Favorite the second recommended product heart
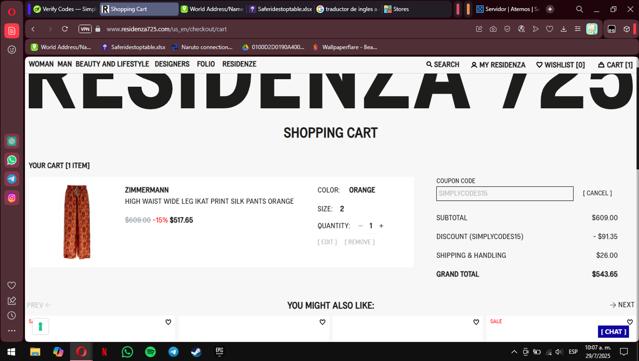This screenshot has height=361, width=639. tap(322, 322)
